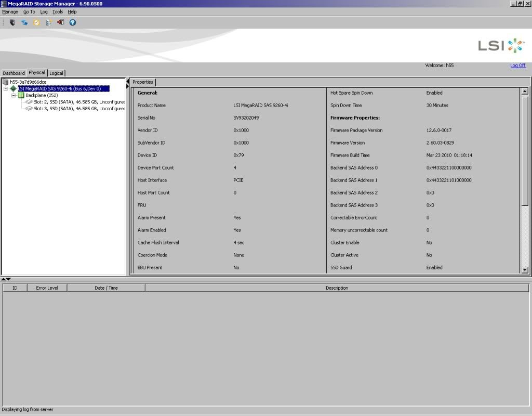532x416 pixels.
Task: Click Product Name value LSI MegaRAID SAS 9260-4i
Action: (261, 105)
